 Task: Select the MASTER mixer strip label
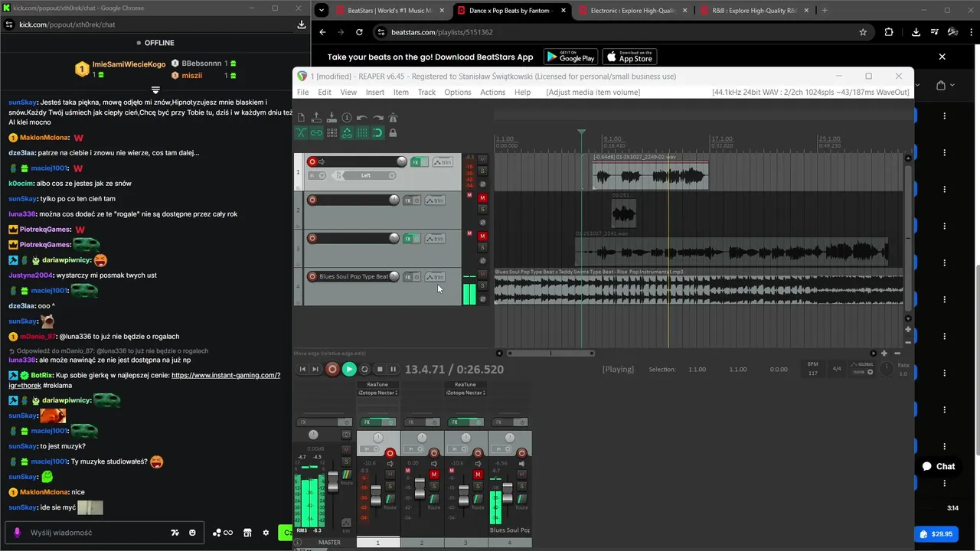click(x=329, y=542)
